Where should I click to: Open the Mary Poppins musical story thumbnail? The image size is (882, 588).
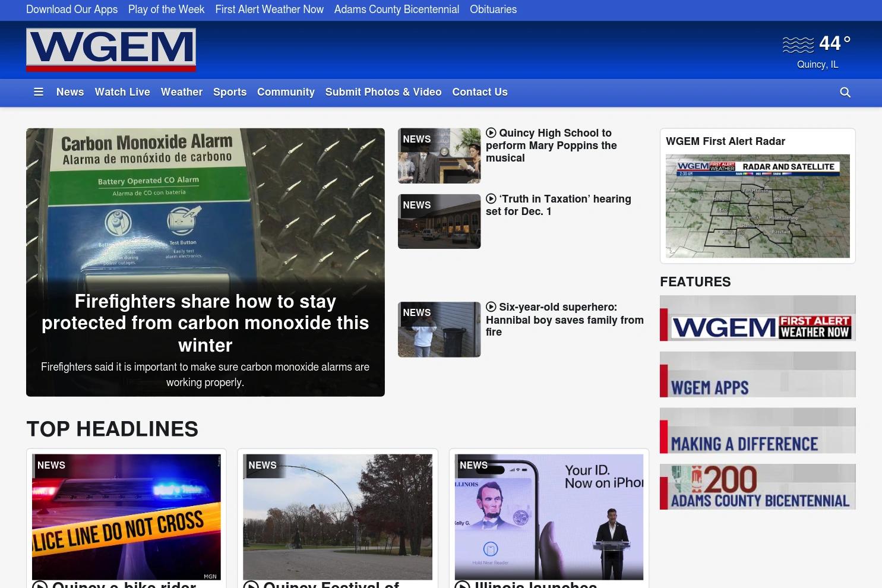click(440, 156)
